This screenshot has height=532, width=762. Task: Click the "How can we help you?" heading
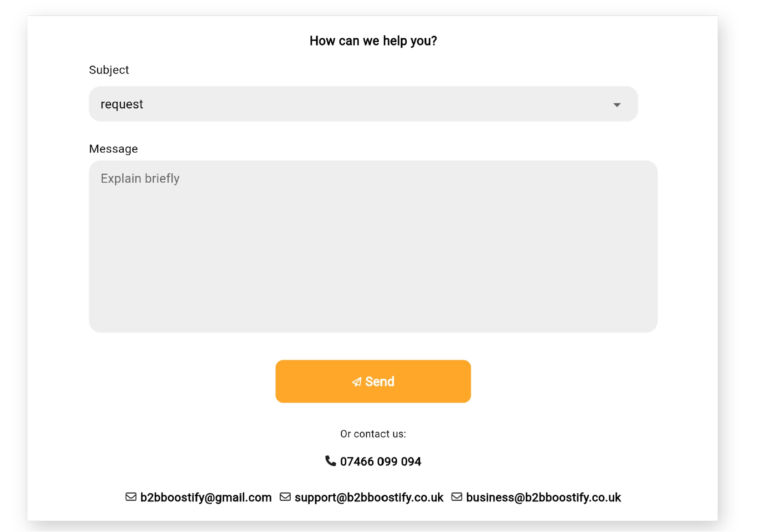[x=373, y=41]
